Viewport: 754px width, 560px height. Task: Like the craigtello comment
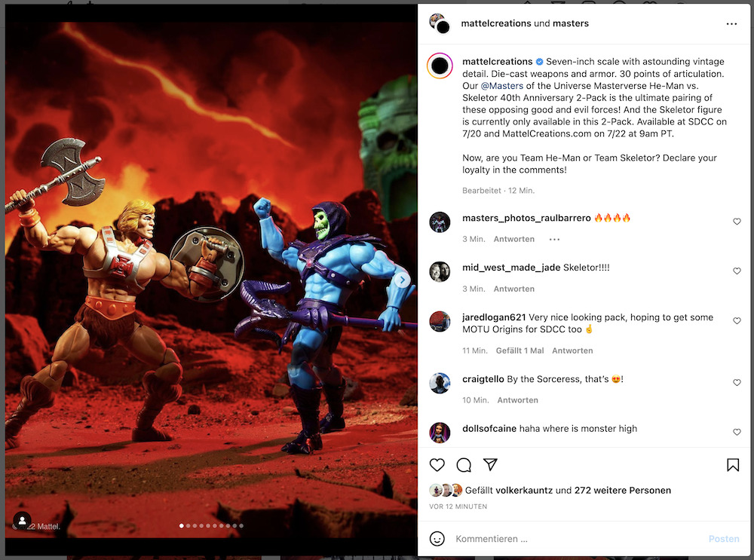point(737,382)
